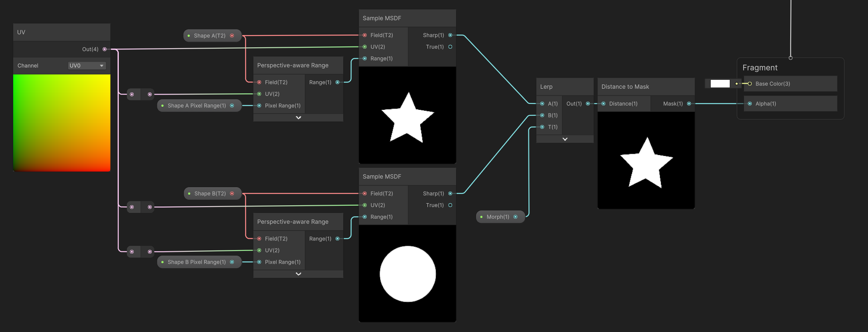This screenshot has height=332, width=868.
Task: Click UV(2) input on top Perspective-aware Range
Action: tap(259, 94)
